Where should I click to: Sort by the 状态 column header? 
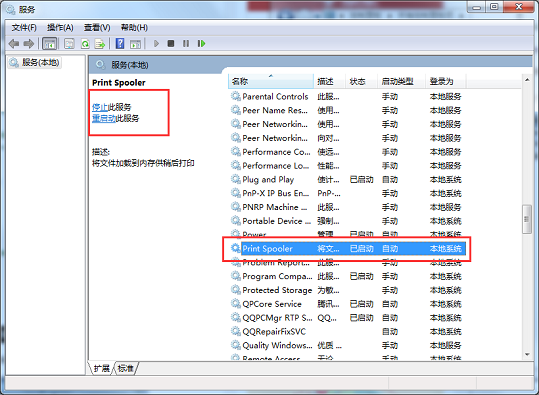coord(361,81)
